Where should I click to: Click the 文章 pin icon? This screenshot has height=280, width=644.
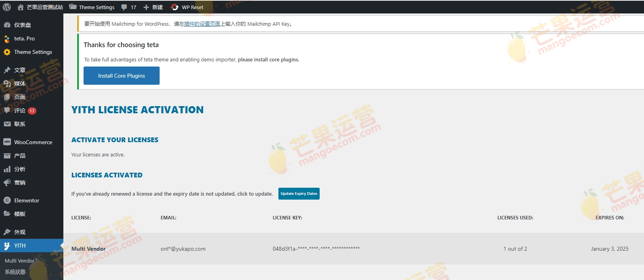point(7,70)
